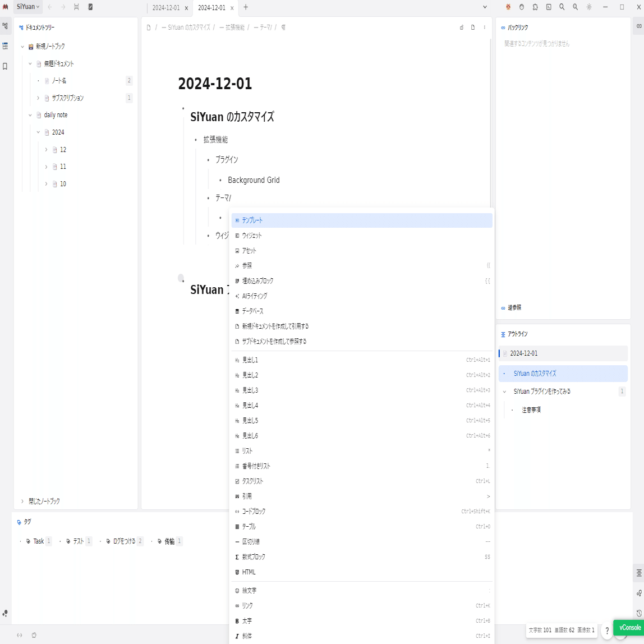Select ウィジェット in the slash menu
Image resolution: width=644 pixels, height=644 pixels.
[x=362, y=236]
